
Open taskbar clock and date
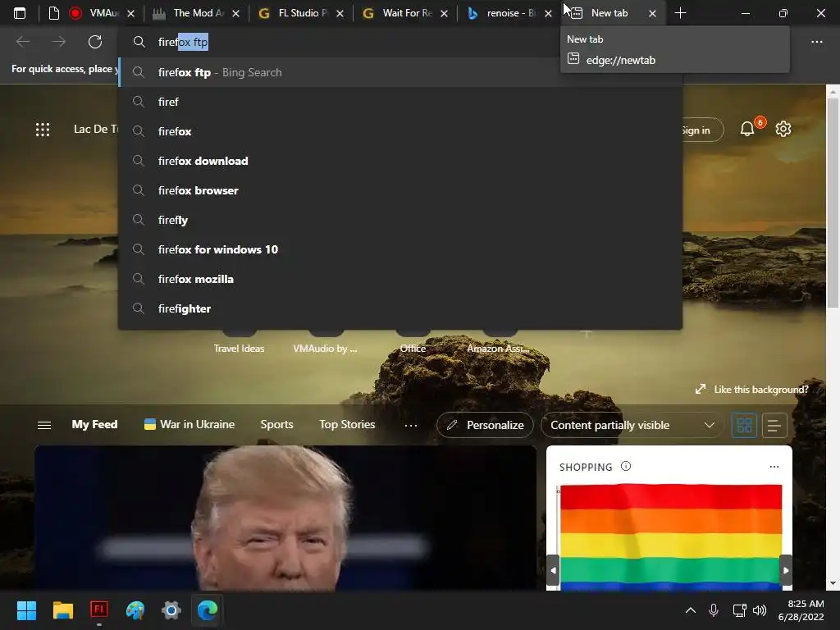coord(801,610)
